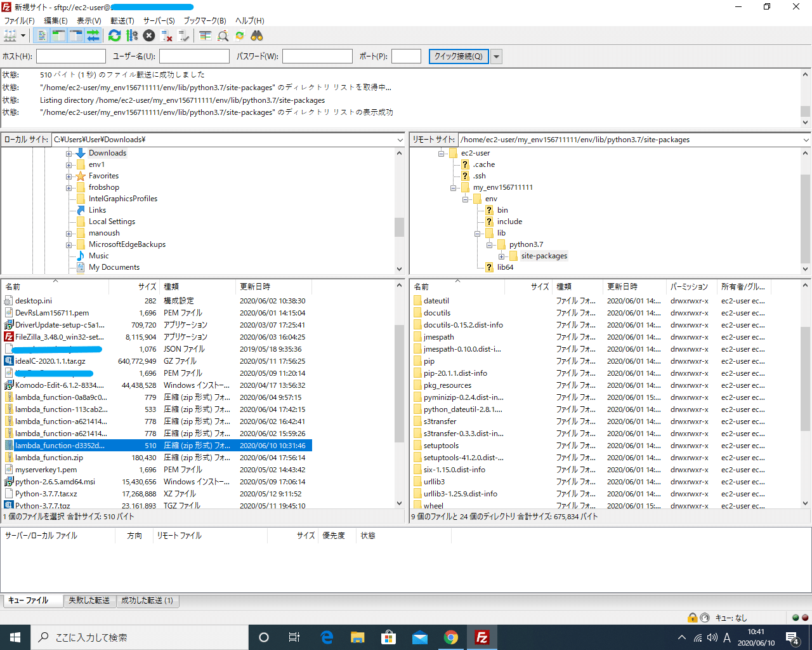The height and width of the screenshot is (650, 812).
Task: Expand the Downloads folder in local tree
Action: (x=69, y=153)
